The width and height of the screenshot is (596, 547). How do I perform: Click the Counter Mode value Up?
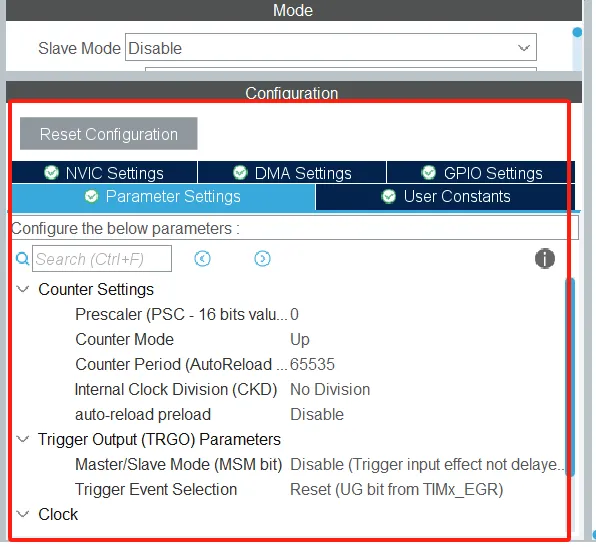(300, 340)
